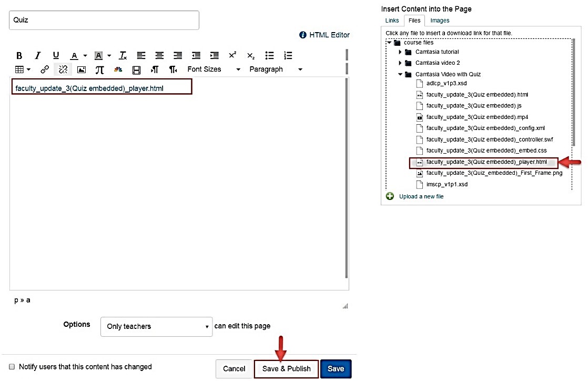Insert a bulleted list
The image size is (588, 381).
tap(269, 56)
